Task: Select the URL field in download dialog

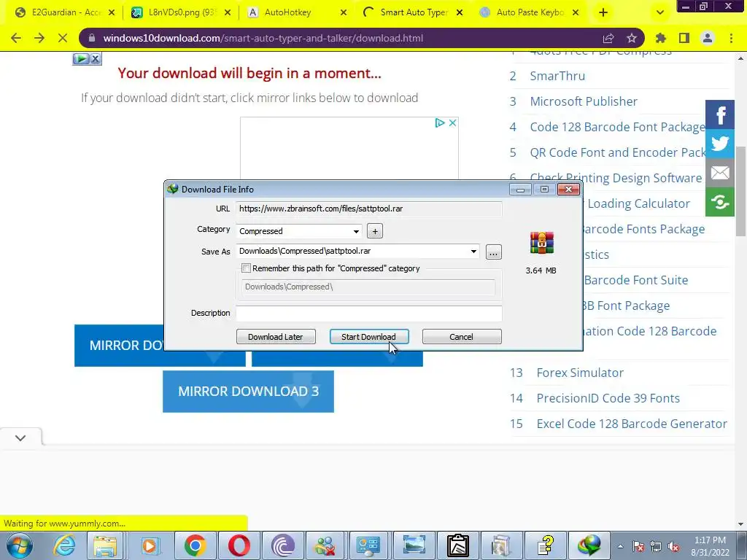Action: [368, 209]
